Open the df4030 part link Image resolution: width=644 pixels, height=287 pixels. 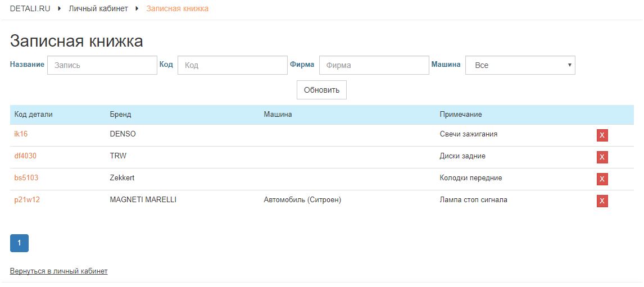[25, 156]
